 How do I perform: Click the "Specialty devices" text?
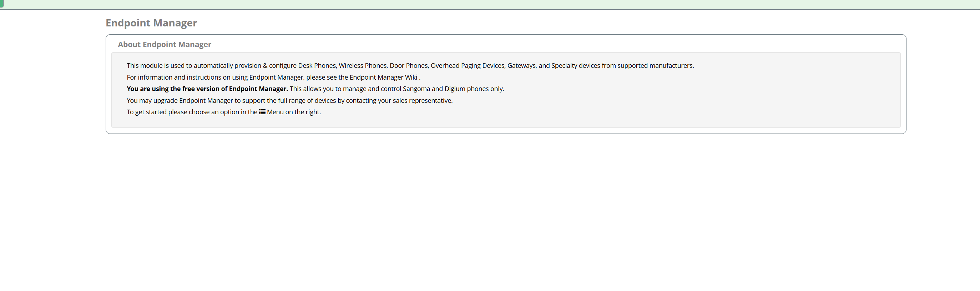tap(576, 65)
